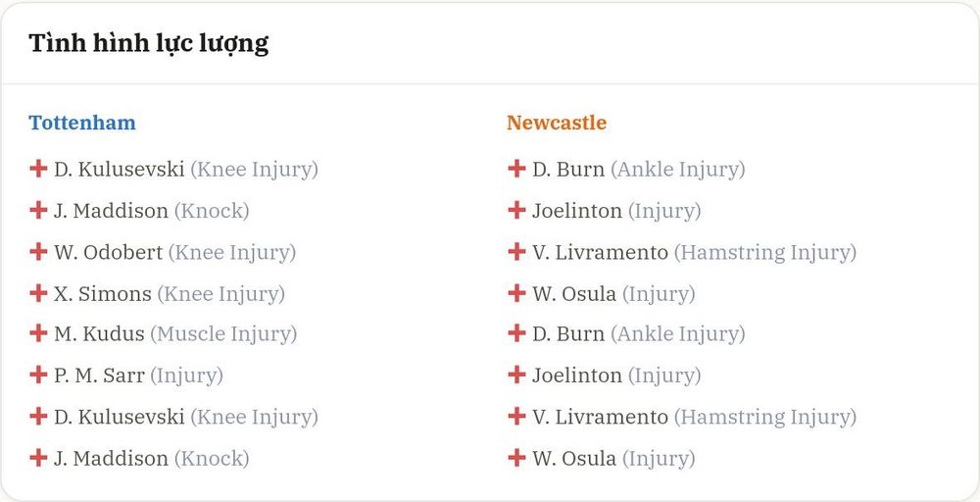
Task: Click the second V. Livramento Hamstring Injury note
Action: (x=765, y=417)
